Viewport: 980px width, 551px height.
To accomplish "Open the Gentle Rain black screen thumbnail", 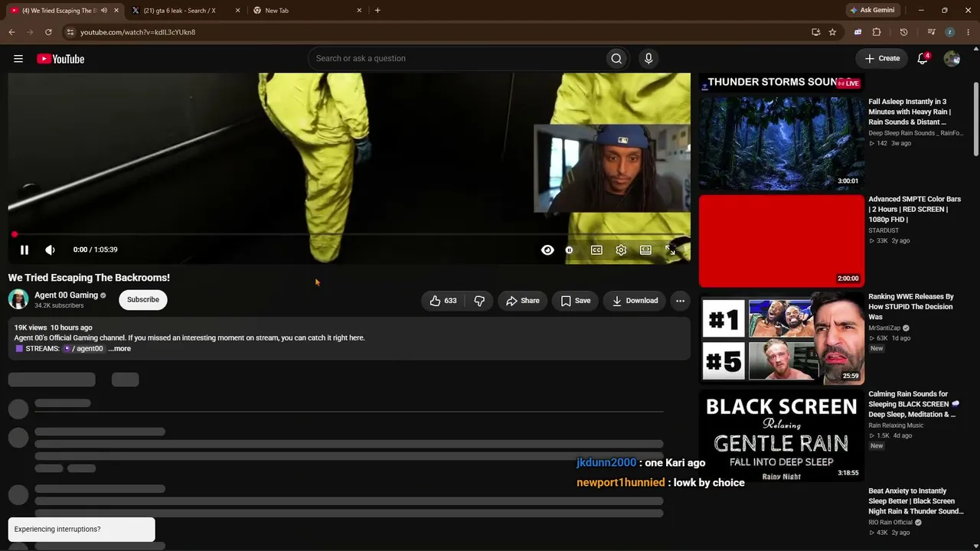I will (782, 435).
